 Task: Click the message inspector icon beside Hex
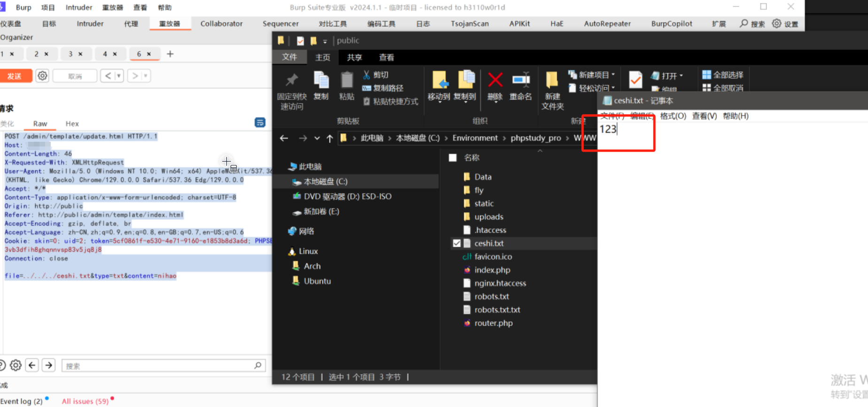click(x=260, y=123)
